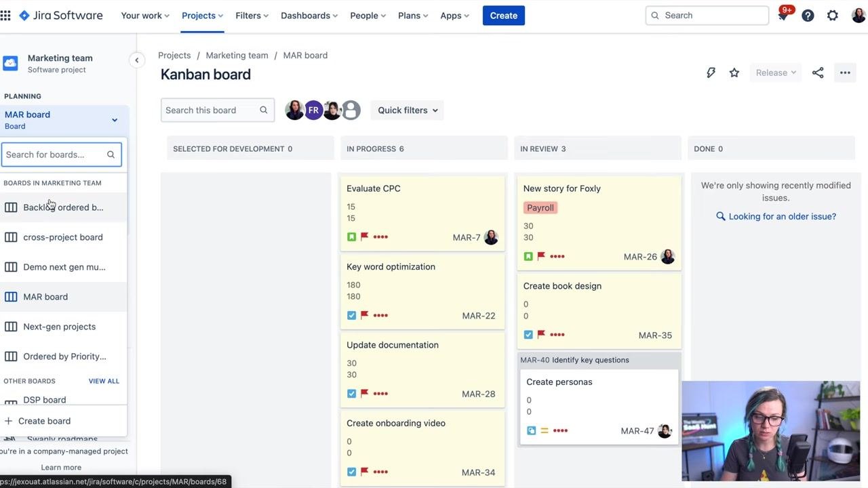Screen dimensions: 868x488
Task: Filter by the unassigned grey avatar
Action: 351,110
